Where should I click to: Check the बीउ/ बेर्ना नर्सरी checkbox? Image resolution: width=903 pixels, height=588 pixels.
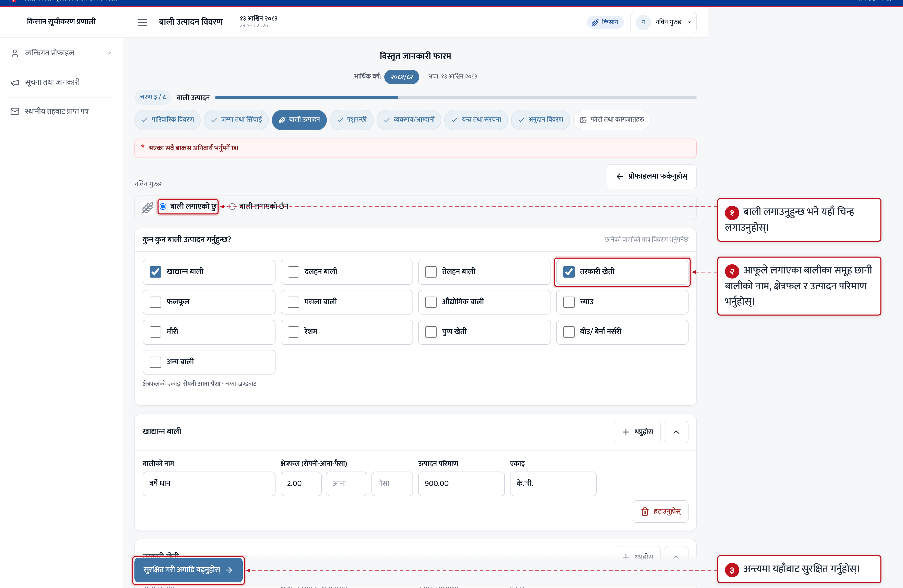[569, 332]
